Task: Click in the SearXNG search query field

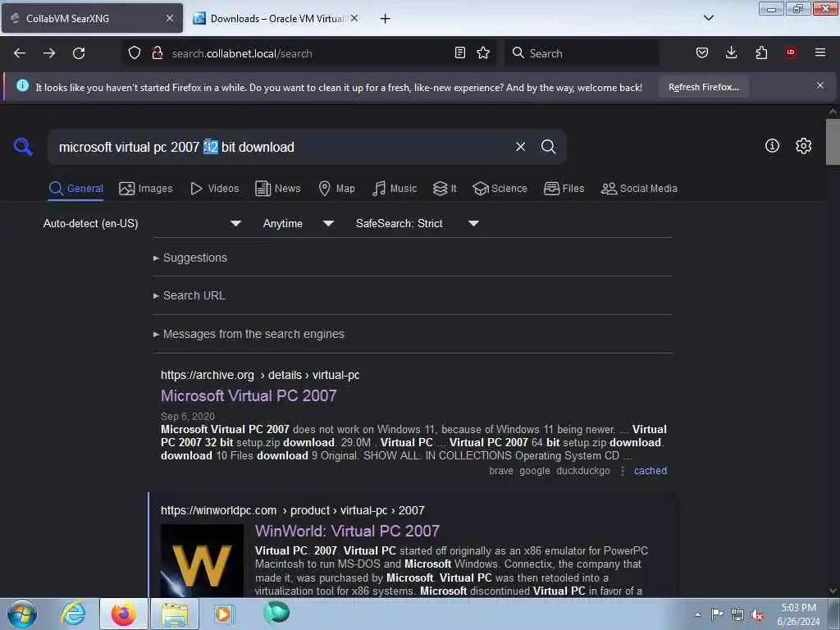Action: (279, 147)
